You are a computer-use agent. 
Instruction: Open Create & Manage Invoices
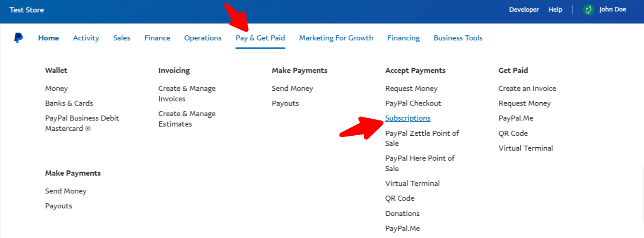tap(187, 94)
